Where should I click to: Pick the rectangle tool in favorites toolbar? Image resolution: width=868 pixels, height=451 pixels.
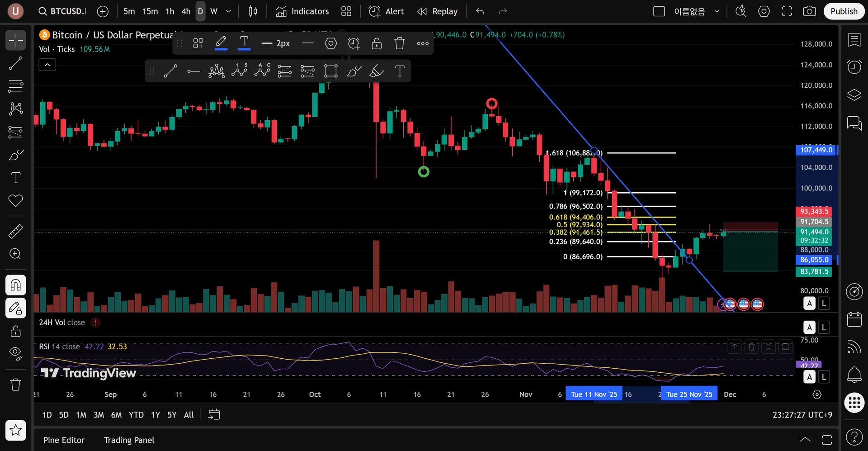tap(331, 71)
